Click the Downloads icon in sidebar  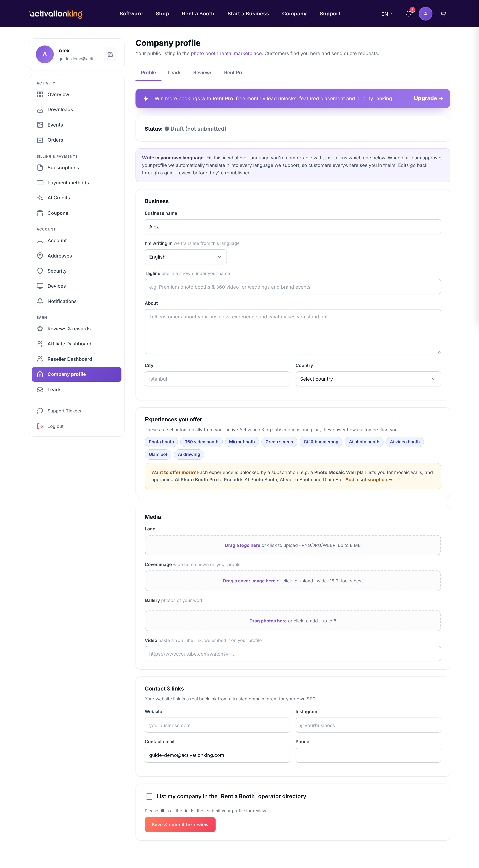click(40, 109)
